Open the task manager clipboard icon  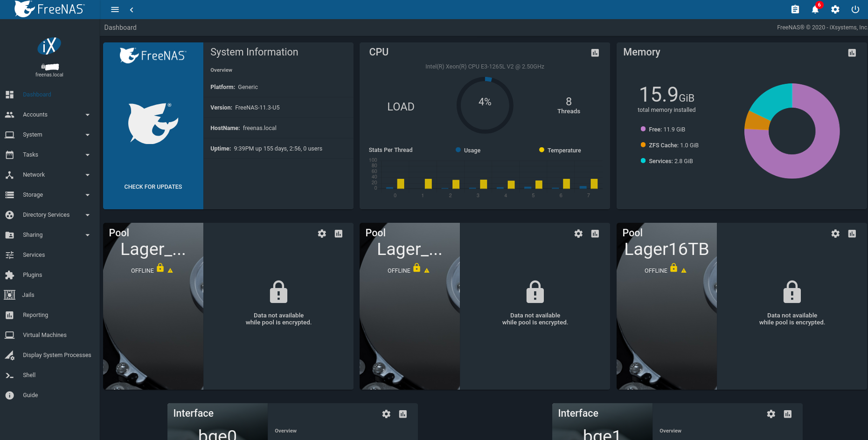click(x=795, y=9)
